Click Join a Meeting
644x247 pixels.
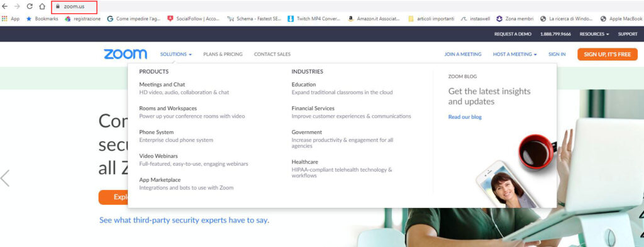[462, 54]
